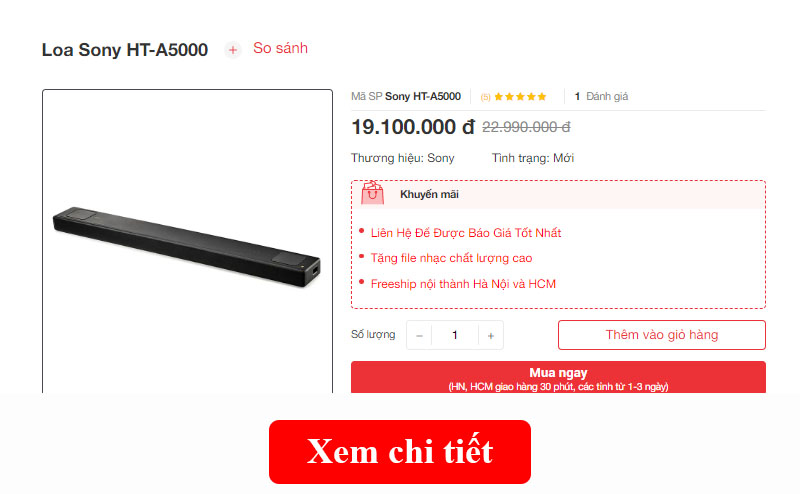Click the quantity input field showing 1
The height and width of the screenshot is (494, 800).
click(455, 335)
